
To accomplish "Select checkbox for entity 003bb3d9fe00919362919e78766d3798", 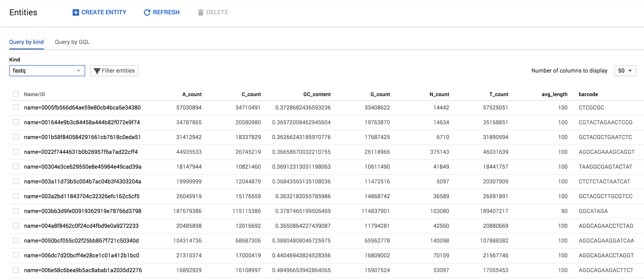I will coord(16,211).
